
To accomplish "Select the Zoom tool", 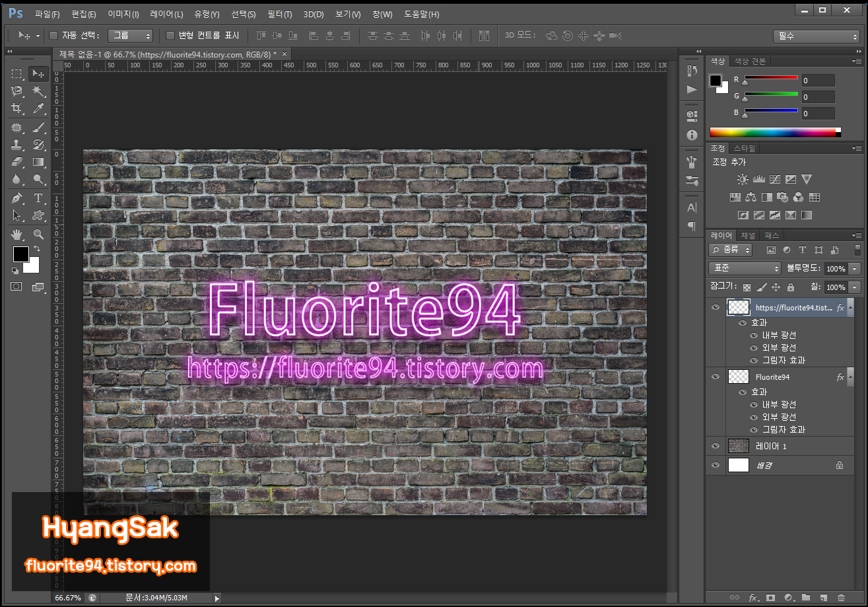I will (x=39, y=234).
